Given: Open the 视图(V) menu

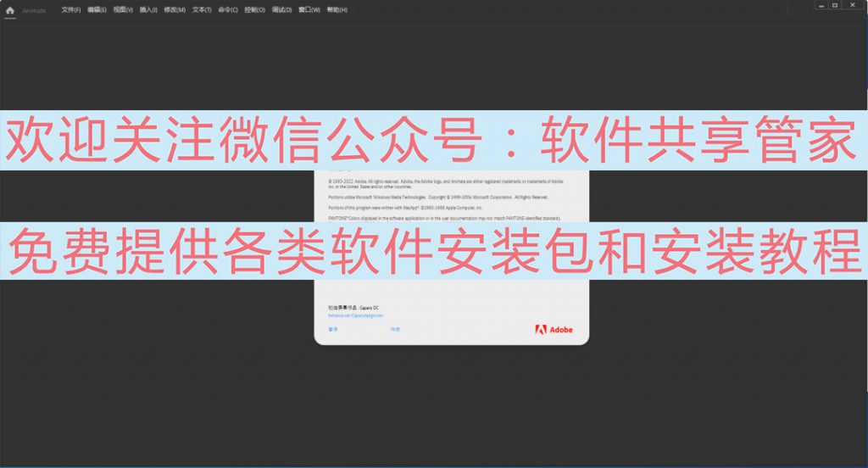Looking at the screenshot, I should 123,10.
